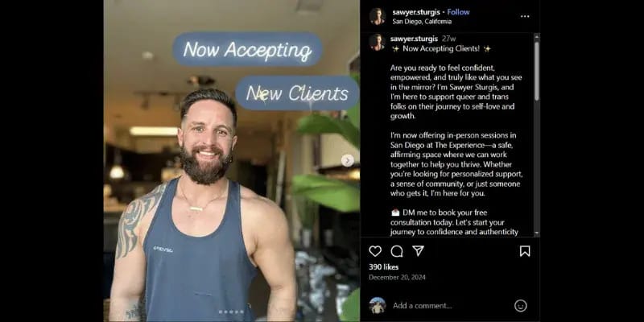The width and height of the screenshot is (644, 322).
Task: Open more options three-dot menu
Action: [525, 16]
